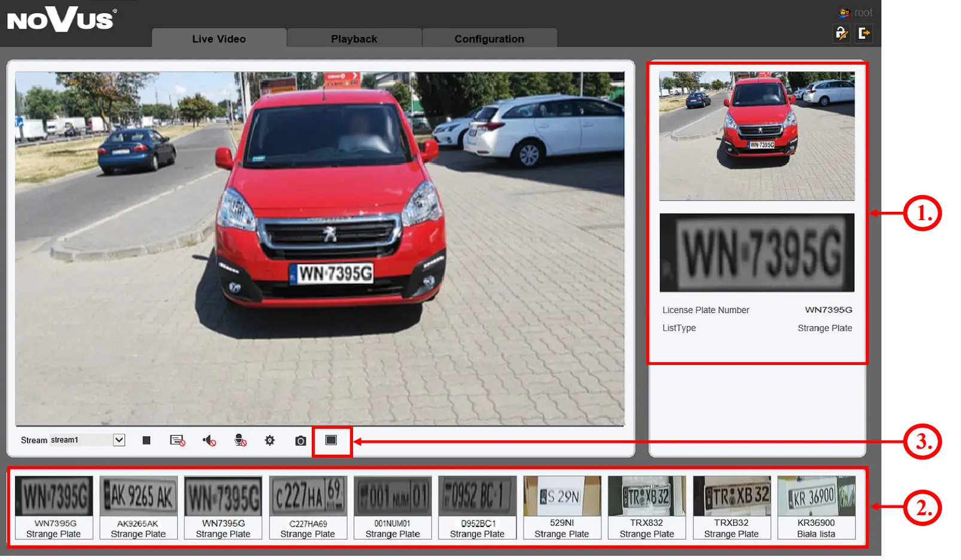Screen dimensions: 961x560
Task: Click the full-screen display icon
Action: pos(331,440)
